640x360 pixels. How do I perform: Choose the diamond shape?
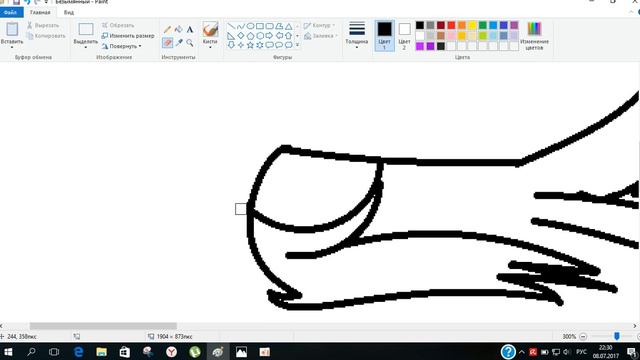point(241,36)
